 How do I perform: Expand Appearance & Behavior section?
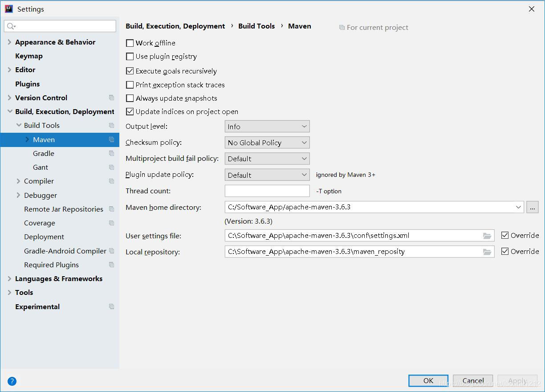[9, 42]
